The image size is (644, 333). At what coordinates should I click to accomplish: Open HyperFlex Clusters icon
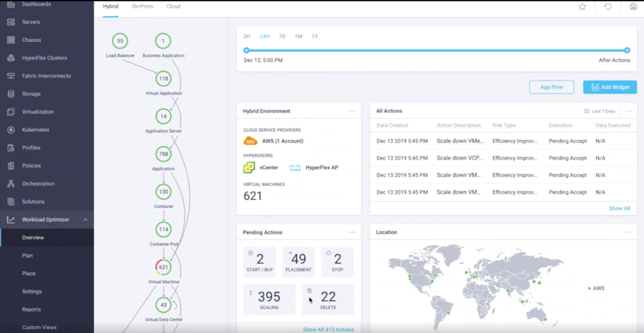point(11,58)
